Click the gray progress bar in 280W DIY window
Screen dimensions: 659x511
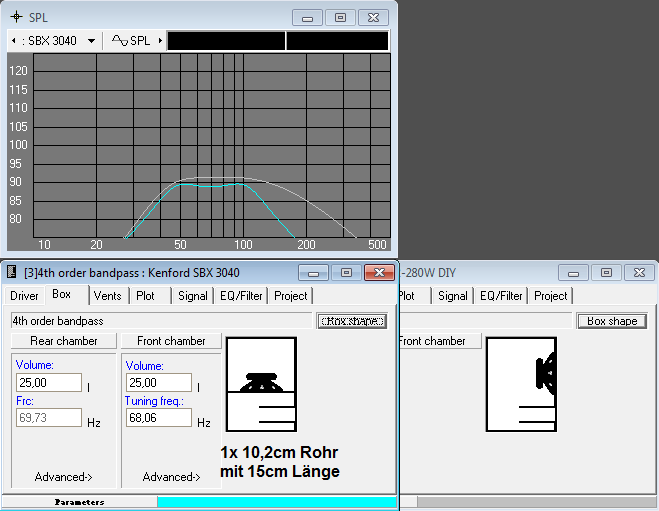point(537,502)
